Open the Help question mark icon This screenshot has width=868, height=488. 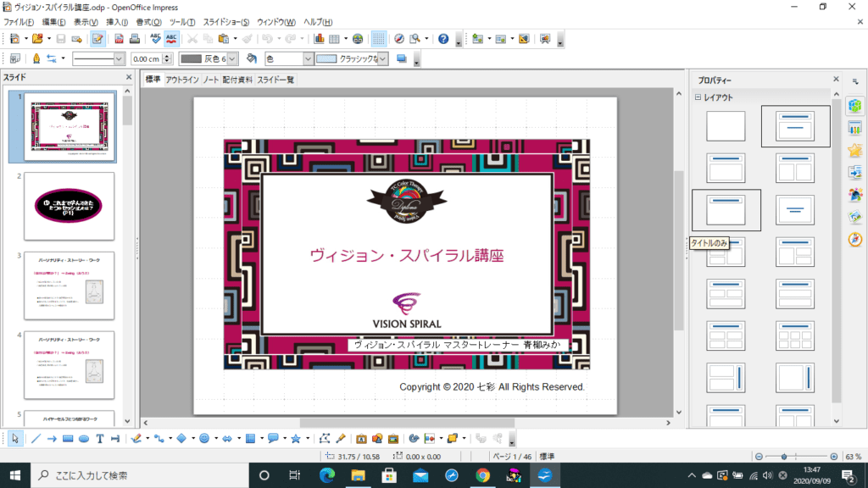(x=443, y=39)
